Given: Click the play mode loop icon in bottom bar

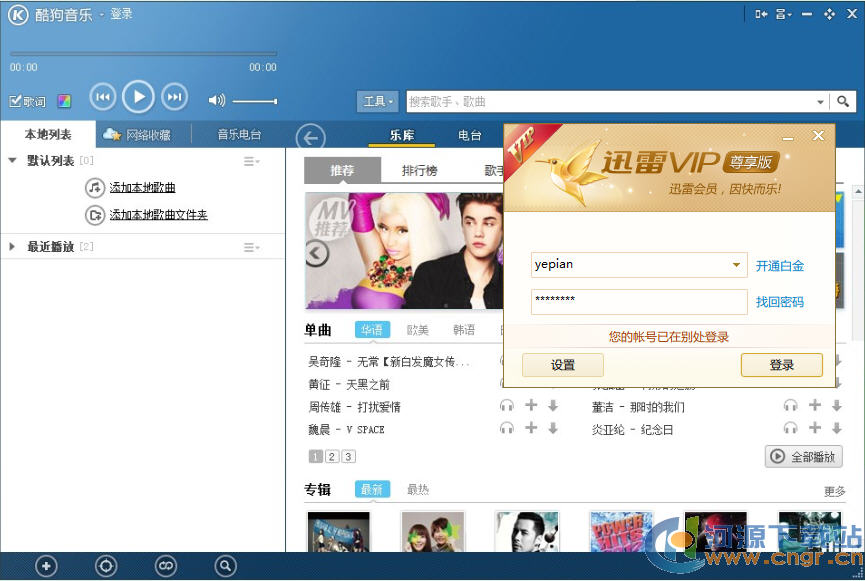Looking at the screenshot, I should [166, 566].
